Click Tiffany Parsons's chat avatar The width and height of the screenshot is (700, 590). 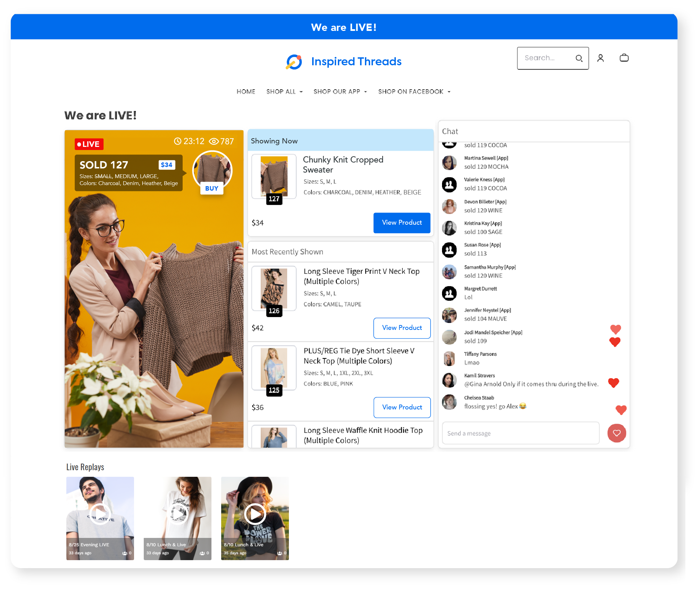449,358
